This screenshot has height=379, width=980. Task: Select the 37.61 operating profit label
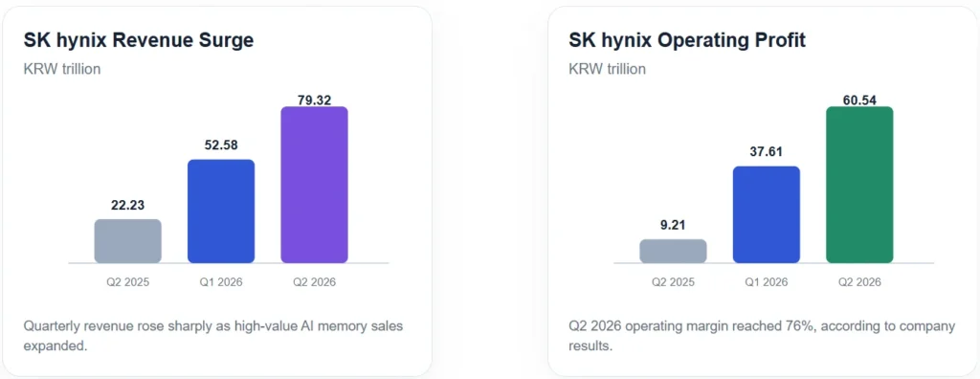coord(767,152)
